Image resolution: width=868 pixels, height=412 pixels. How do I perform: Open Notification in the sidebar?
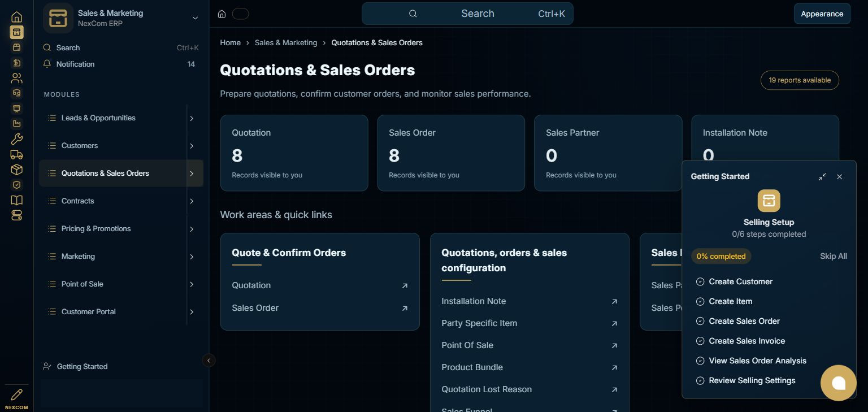[x=121, y=64]
